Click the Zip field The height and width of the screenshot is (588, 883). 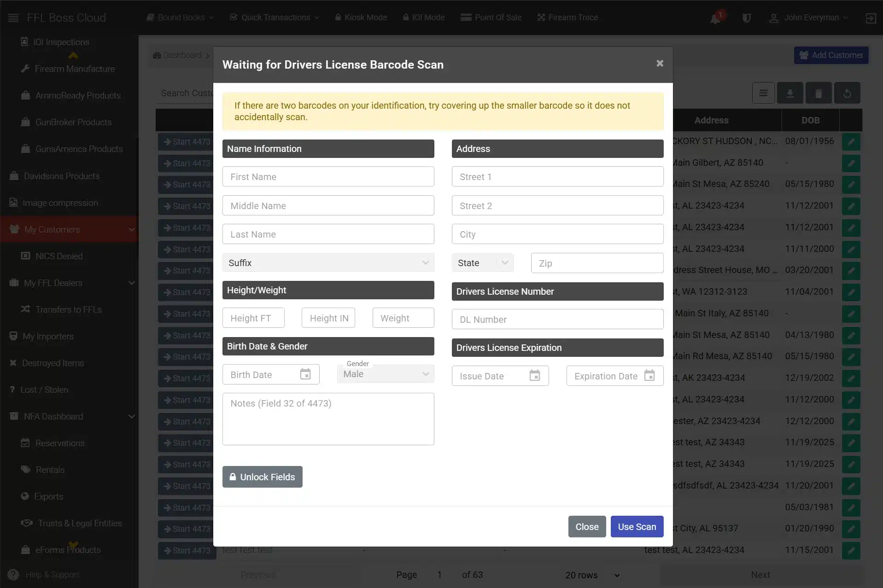[x=597, y=263]
